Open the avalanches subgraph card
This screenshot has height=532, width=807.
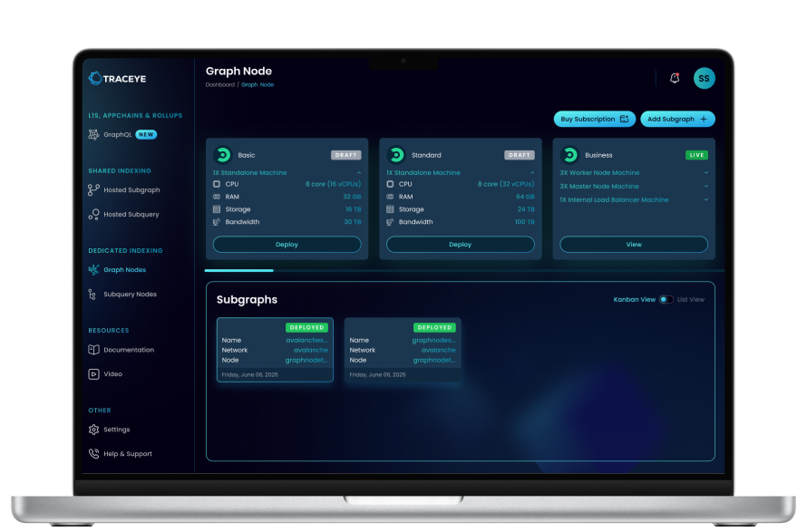275,350
